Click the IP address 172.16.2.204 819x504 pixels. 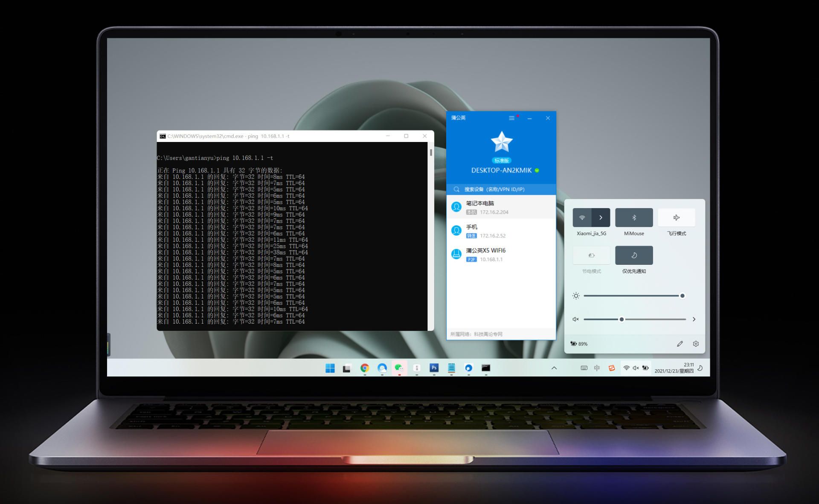494,212
